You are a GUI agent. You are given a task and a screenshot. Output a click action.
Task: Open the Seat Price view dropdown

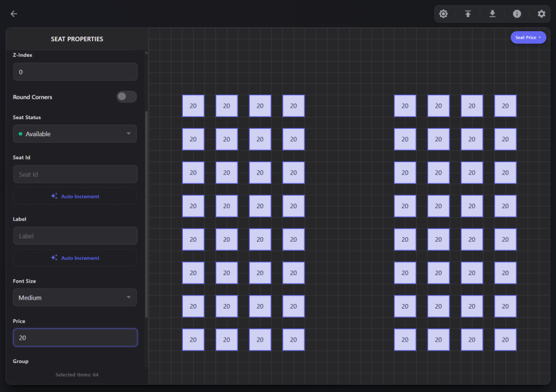pos(528,38)
